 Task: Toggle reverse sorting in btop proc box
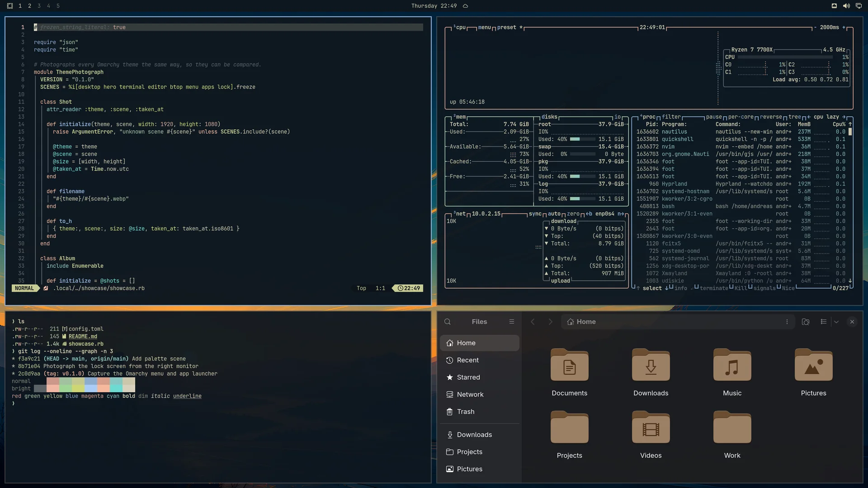771,117
